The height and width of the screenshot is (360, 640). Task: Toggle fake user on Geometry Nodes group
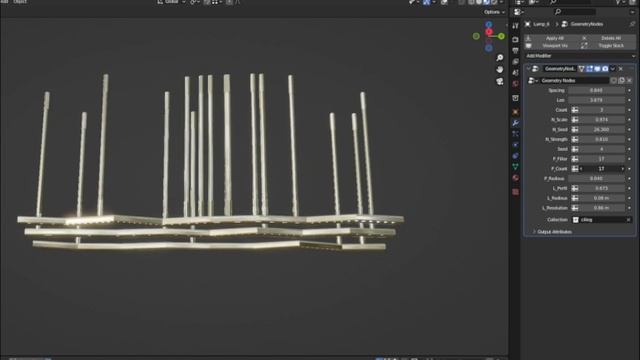pos(614,80)
